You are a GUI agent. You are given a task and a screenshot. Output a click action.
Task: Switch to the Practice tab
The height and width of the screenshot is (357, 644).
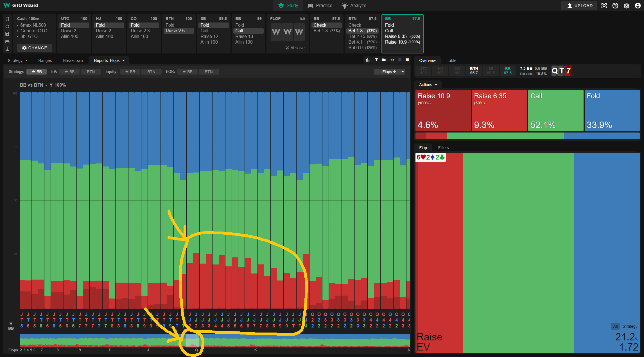click(320, 6)
